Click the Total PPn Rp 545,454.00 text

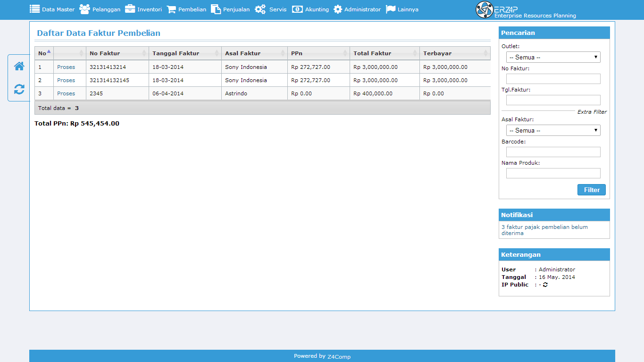click(x=77, y=124)
